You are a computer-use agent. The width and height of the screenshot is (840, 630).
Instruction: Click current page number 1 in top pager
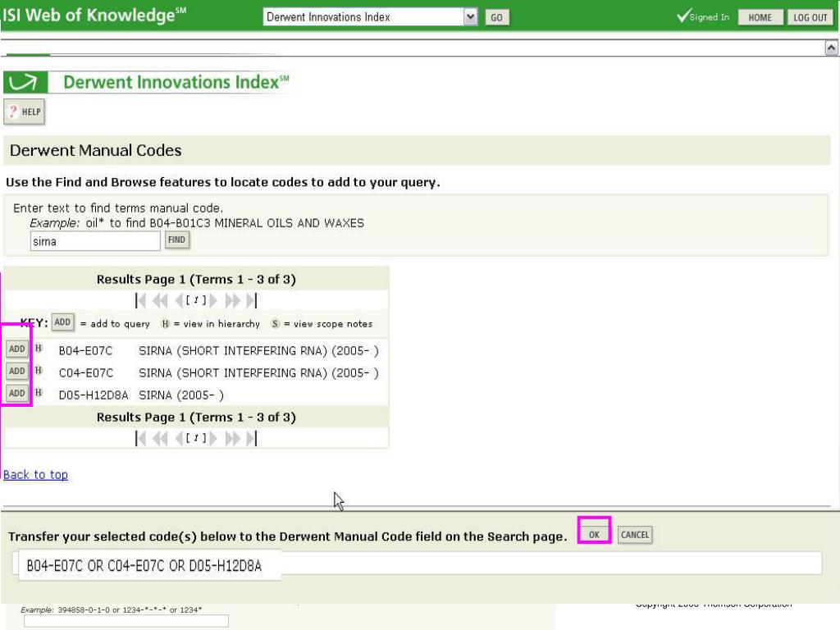tap(196, 300)
